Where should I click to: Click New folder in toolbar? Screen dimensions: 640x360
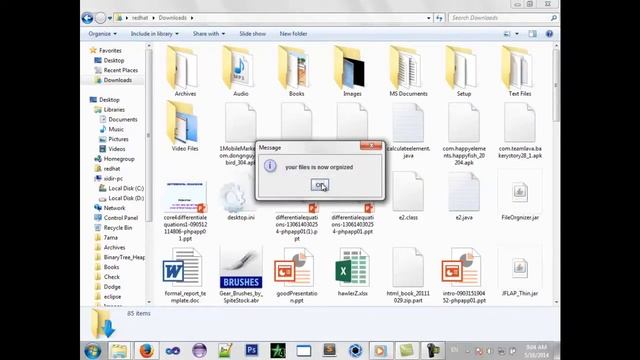pyautogui.click(x=293, y=34)
